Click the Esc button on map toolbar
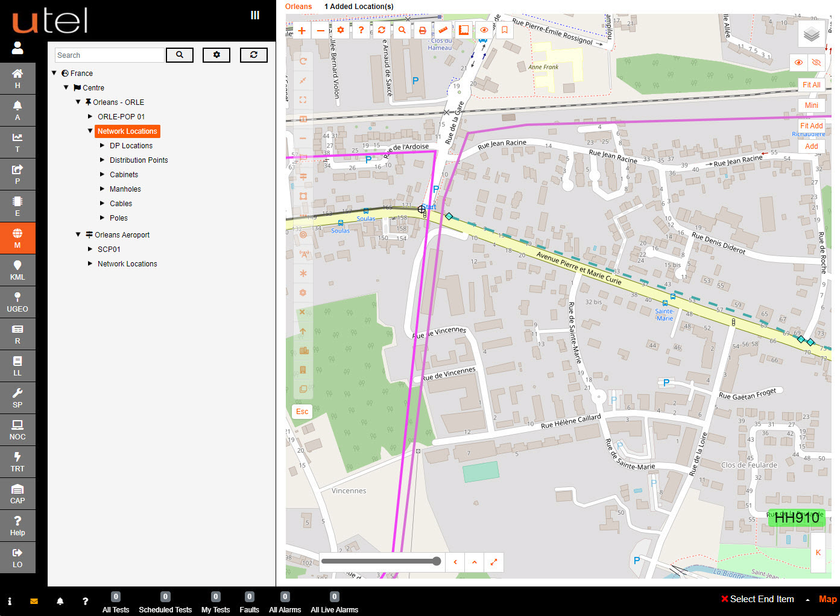The image size is (840, 616). pos(302,412)
